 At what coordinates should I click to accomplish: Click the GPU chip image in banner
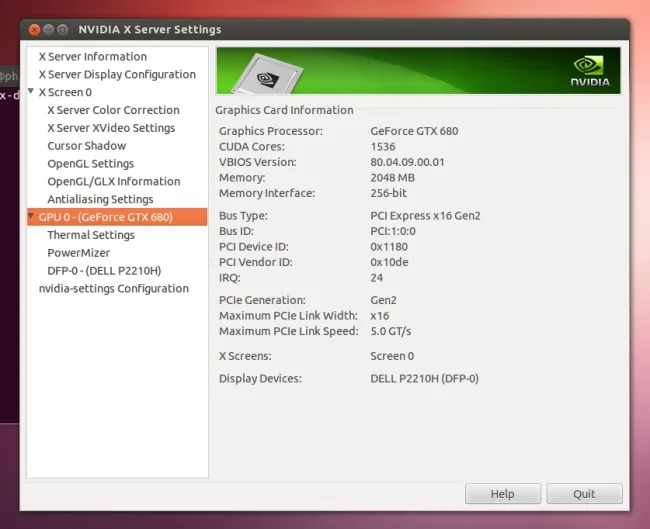[268, 74]
